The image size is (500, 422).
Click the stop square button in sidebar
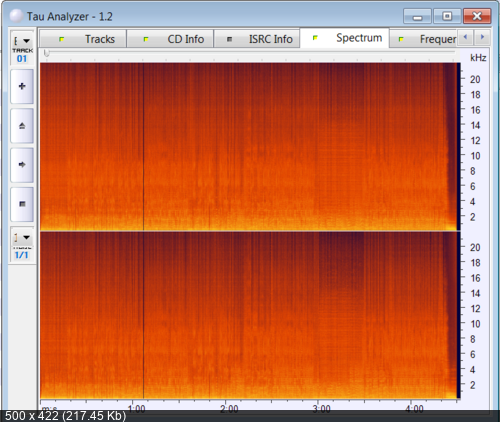coord(22,204)
